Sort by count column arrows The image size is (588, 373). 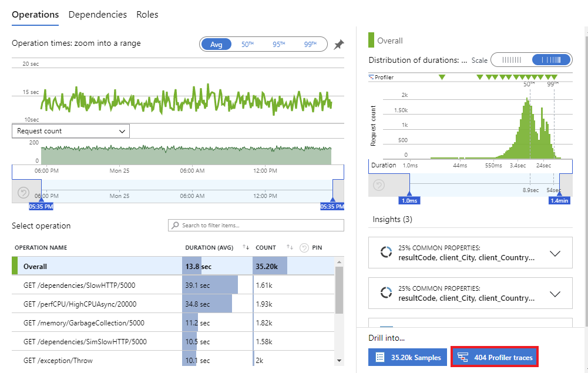click(290, 247)
